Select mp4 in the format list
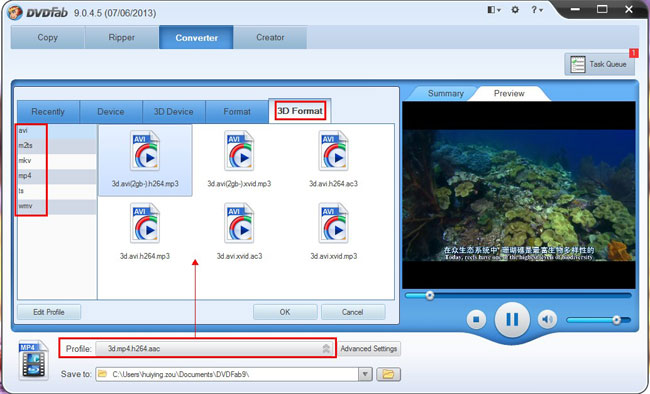This screenshot has height=394, width=650. pyautogui.click(x=57, y=176)
